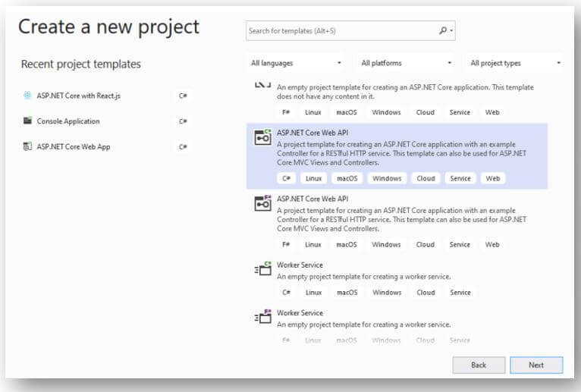The width and height of the screenshot is (581, 392).
Task: Click the C# ASP.NET Core Web API icon
Action: coord(262,136)
